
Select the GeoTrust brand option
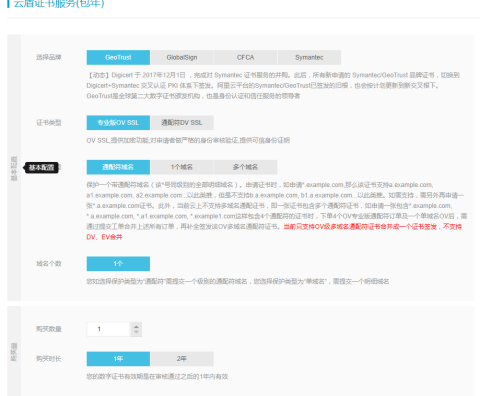[x=118, y=57]
